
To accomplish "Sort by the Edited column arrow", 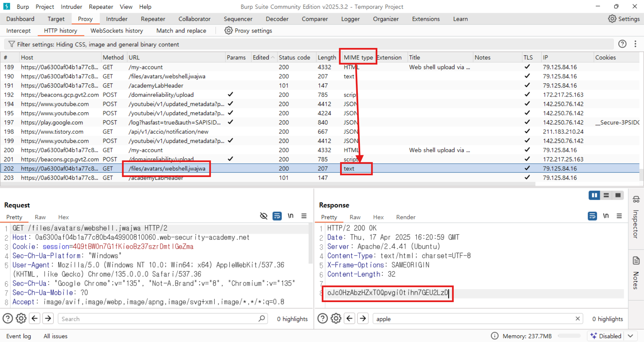I will tap(273, 57).
